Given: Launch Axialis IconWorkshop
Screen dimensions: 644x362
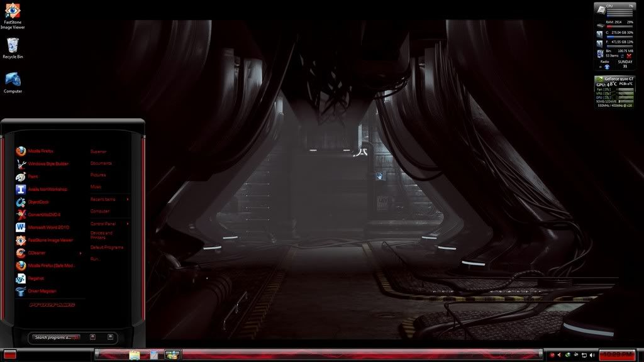Looking at the screenshot, I should click(47, 189).
